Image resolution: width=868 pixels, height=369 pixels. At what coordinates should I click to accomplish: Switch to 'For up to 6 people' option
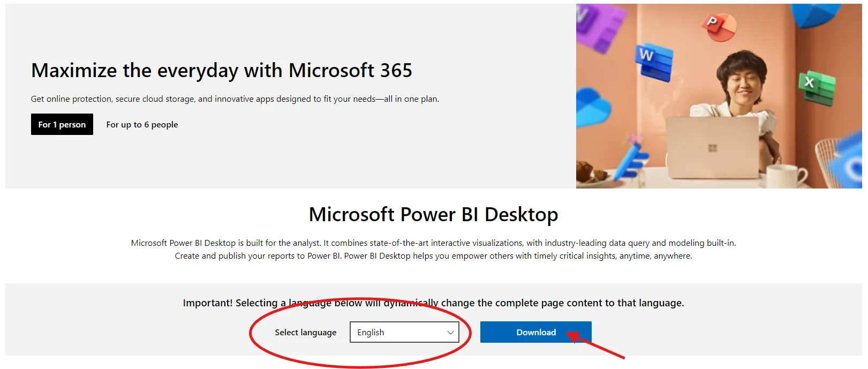142,124
